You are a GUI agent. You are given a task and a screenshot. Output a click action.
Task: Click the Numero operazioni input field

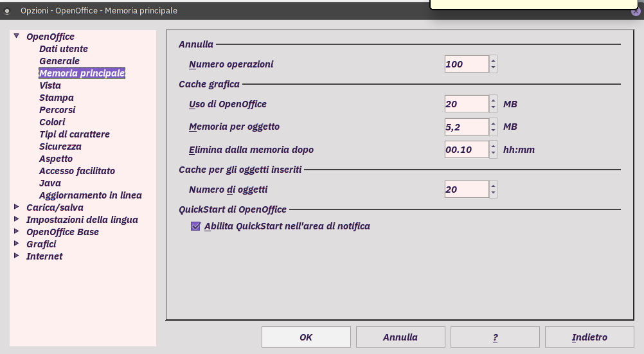[x=467, y=64]
